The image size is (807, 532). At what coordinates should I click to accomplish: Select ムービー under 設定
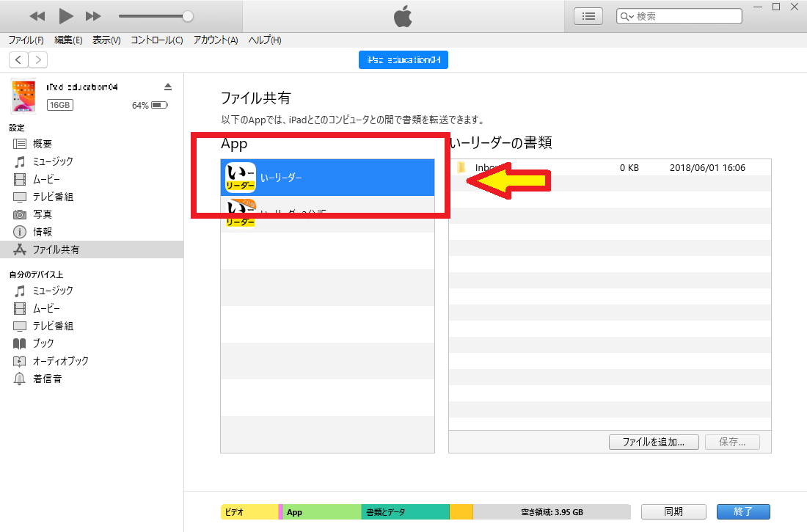pyautogui.click(x=92, y=179)
